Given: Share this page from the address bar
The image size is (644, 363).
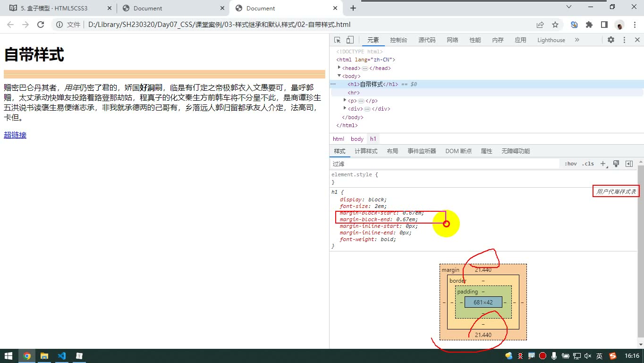Looking at the screenshot, I should click(540, 25).
